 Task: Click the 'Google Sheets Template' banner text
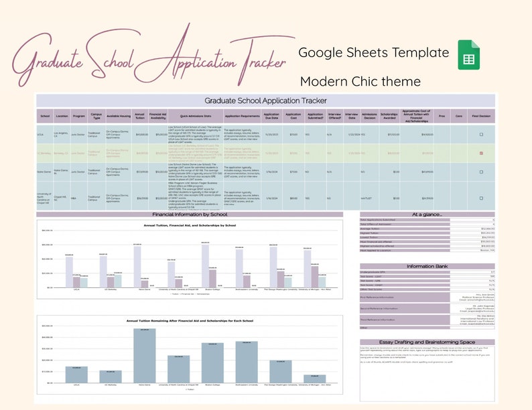point(374,52)
